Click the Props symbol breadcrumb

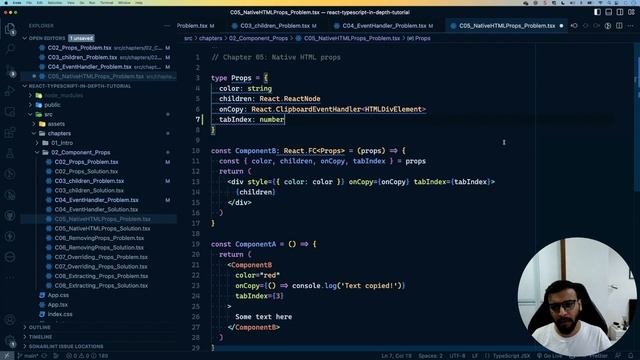coord(419,38)
